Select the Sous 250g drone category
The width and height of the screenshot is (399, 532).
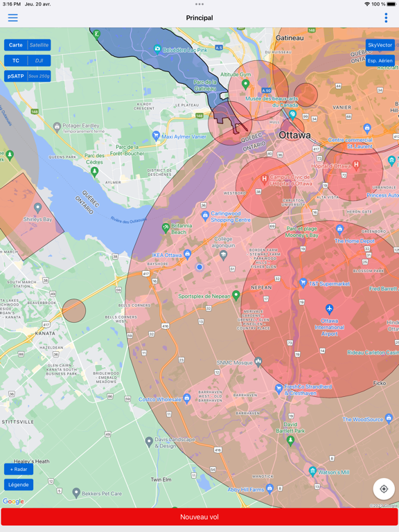[39, 76]
